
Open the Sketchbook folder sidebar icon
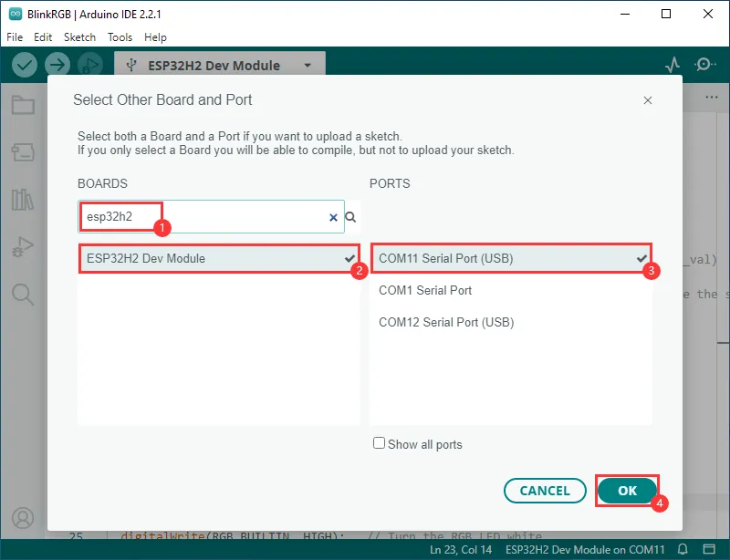23,105
